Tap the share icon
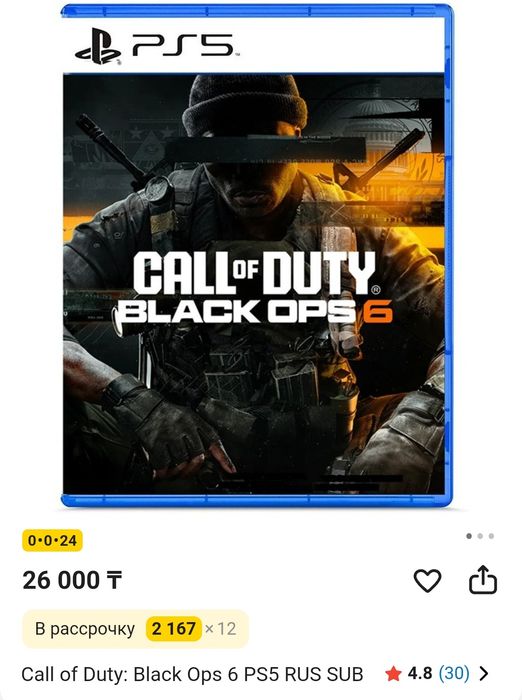522x700 pixels. coord(482,579)
